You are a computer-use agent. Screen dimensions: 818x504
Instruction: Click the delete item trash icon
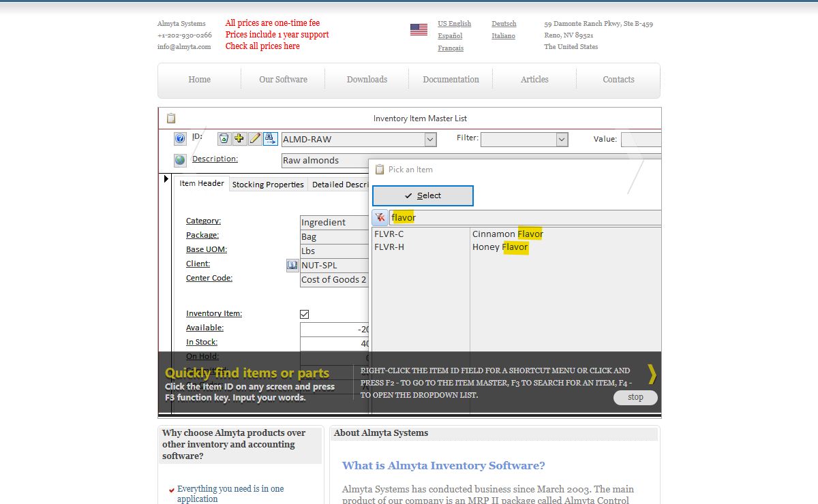click(x=224, y=139)
